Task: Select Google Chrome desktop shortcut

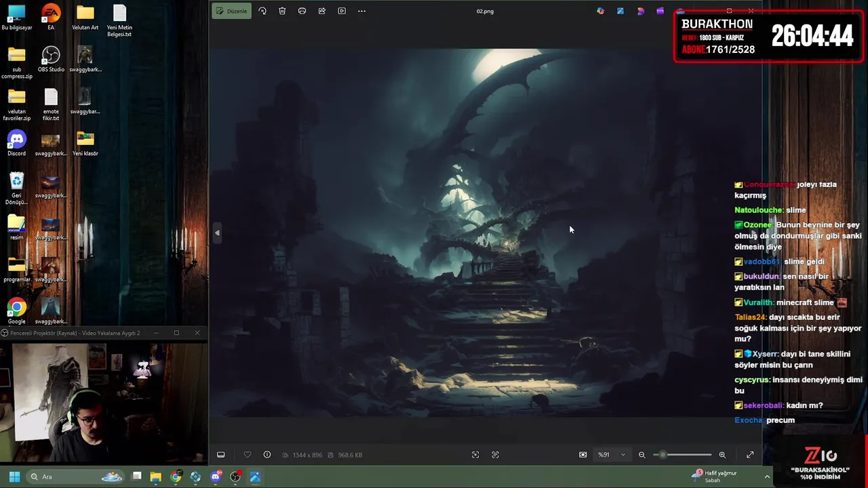Action: pyautogui.click(x=17, y=312)
